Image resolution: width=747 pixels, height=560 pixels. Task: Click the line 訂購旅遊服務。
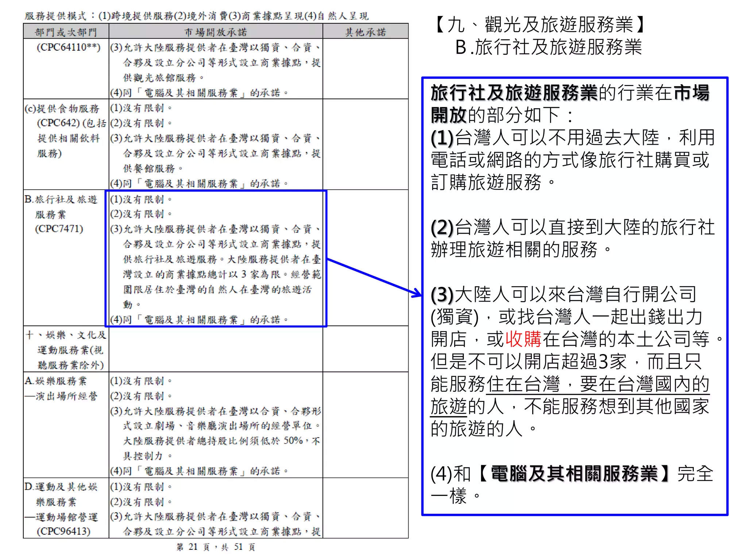click(493, 182)
